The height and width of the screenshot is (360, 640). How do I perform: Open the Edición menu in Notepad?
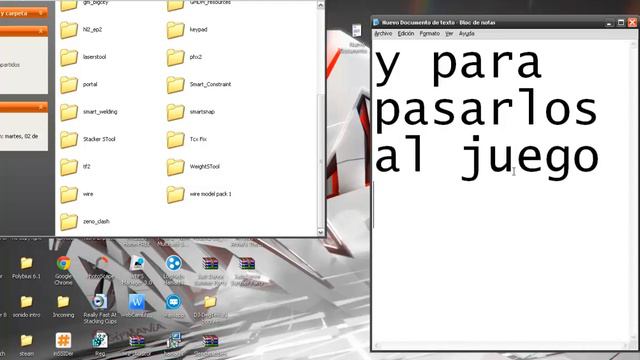[406, 34]
